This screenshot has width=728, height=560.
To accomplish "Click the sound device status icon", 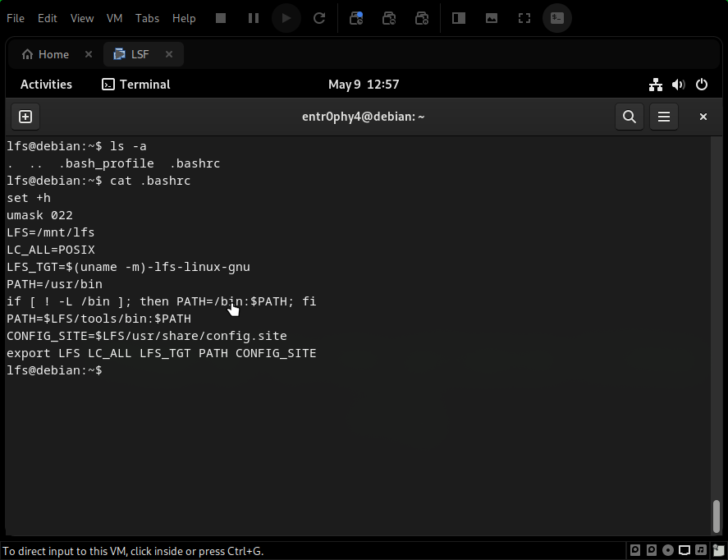I will 678,84.
